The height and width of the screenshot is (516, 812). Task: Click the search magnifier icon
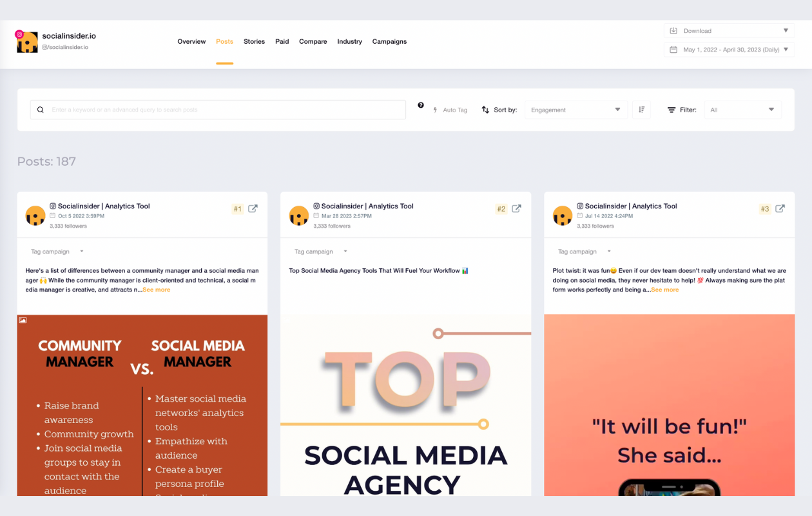(40, 110)
